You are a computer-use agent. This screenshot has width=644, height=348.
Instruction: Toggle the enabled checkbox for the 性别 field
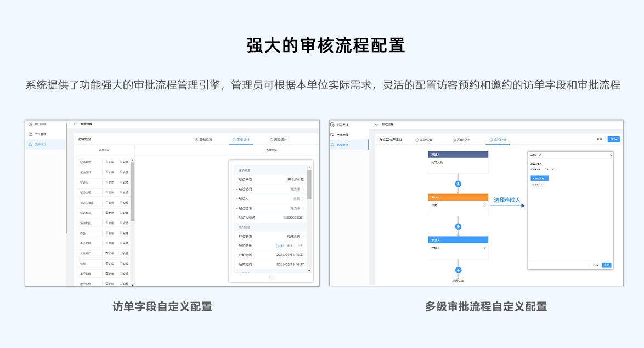click(x=107, y=263)
